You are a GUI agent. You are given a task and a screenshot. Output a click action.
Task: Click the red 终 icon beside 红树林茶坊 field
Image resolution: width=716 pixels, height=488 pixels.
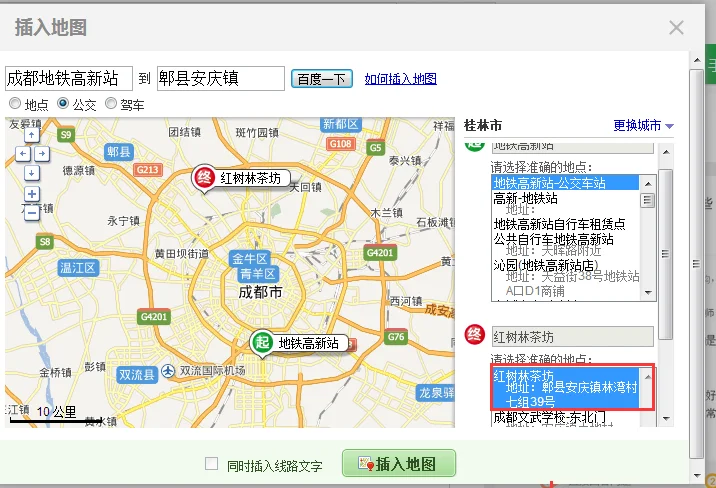[474, 335]
